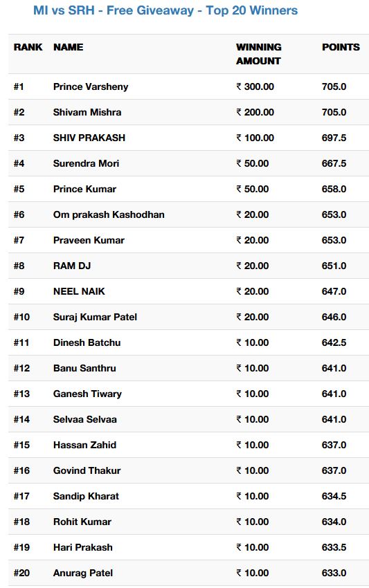Click 642.5 points for Dinesh Batchu
The height and width of the screenshot is (588, 369).
[334, 342]
